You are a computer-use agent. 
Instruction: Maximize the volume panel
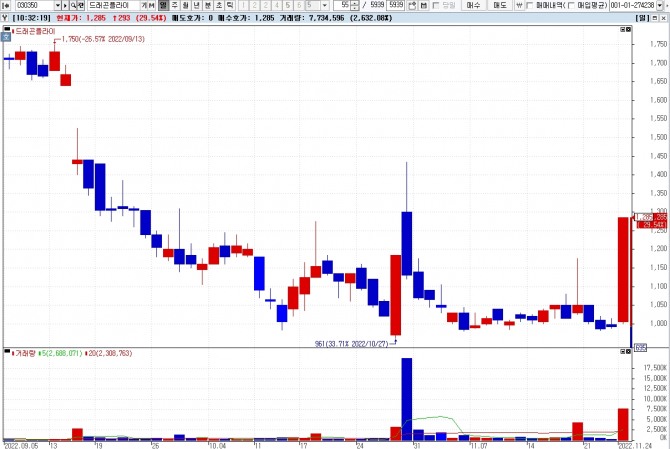point(623,352)
